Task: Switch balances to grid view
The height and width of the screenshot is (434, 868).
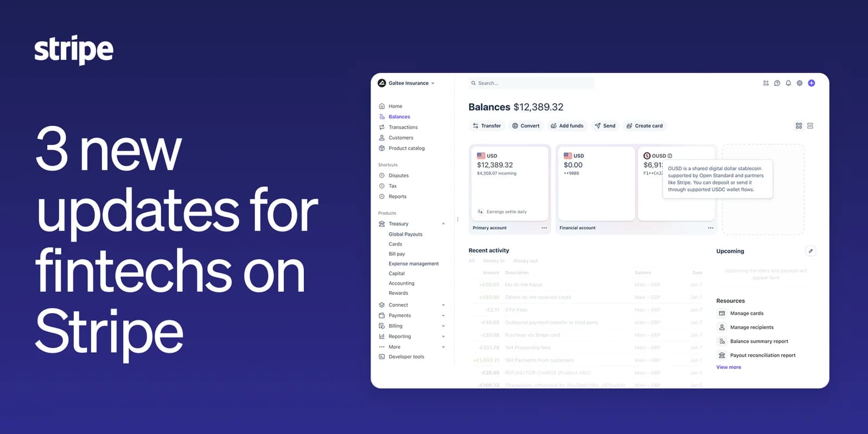Action: 799,126
